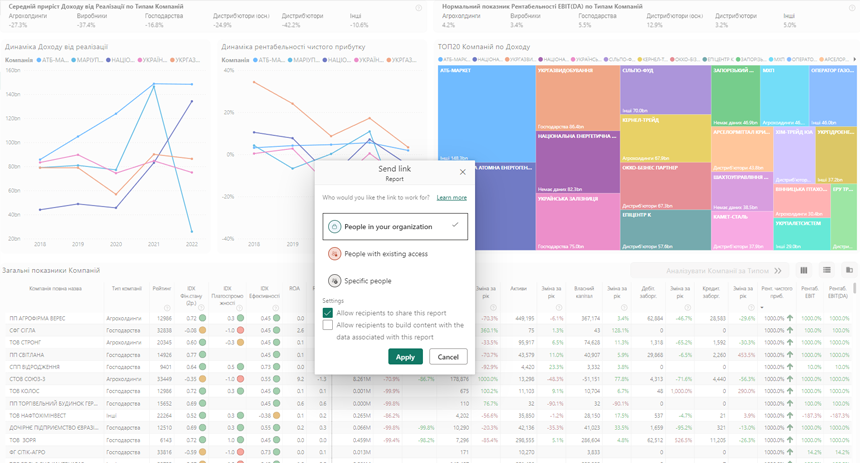The height and width of the screenshot is (463, 860).
Task: Select СІЛЬПО-ФУД block in treemap
Action: coord(666,90)
